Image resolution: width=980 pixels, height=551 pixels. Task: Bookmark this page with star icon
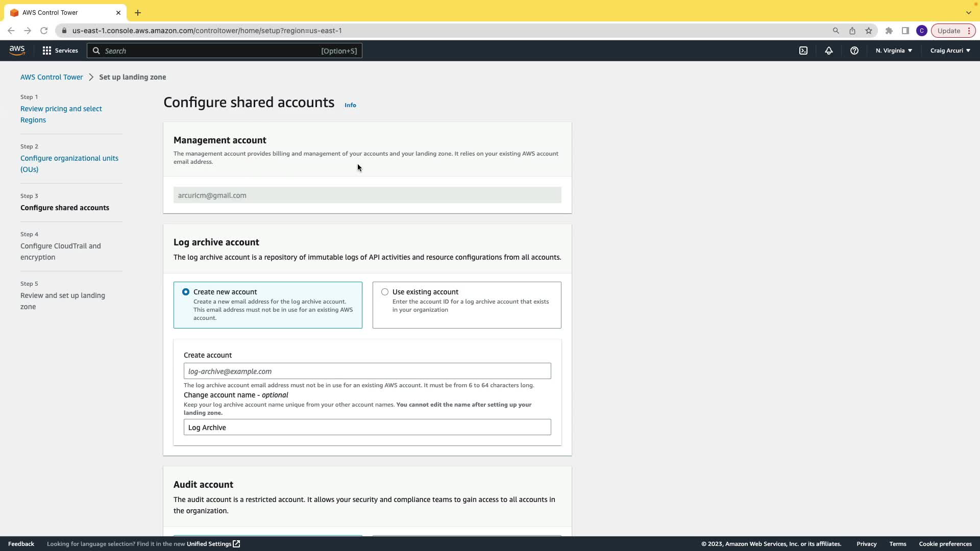869,31
